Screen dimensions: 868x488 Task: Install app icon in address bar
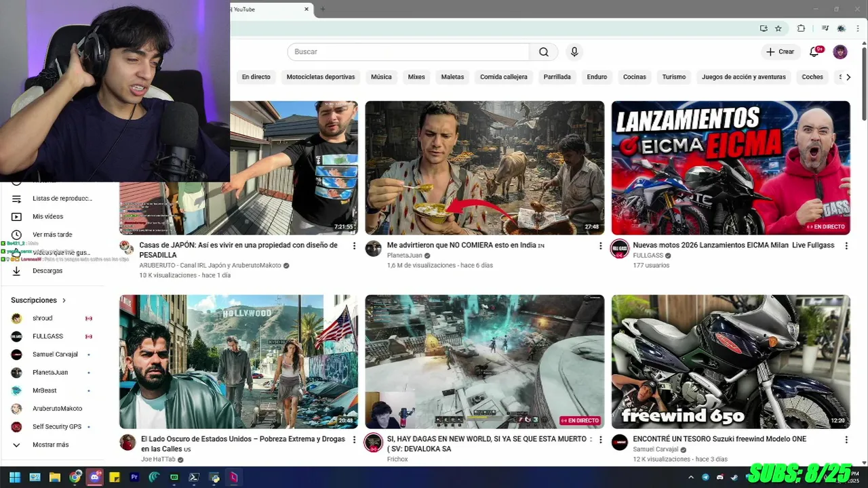(x=764, y=28)
